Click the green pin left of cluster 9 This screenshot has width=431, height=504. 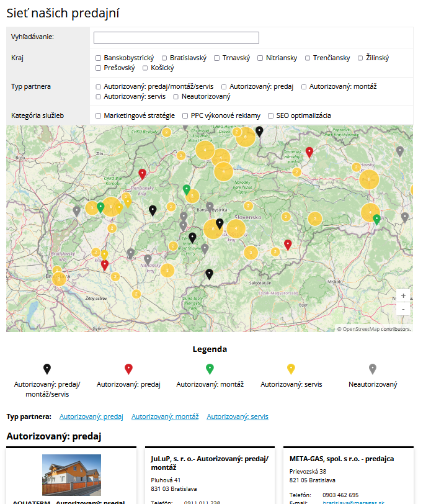(100, 208)
